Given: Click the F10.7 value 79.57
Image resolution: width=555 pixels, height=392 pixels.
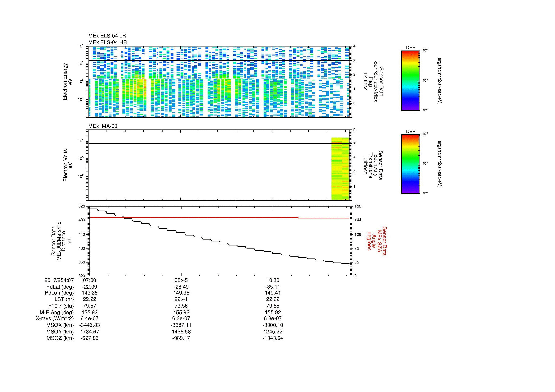Looking at the screenshot, I should (89, 306).
